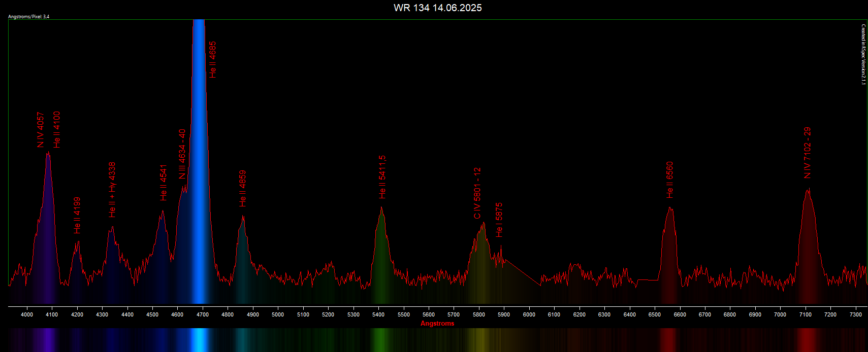The width and height of the screenshot is (868, 352).
Task: Select the 4900 axis tick value
Action: [253, 314]
